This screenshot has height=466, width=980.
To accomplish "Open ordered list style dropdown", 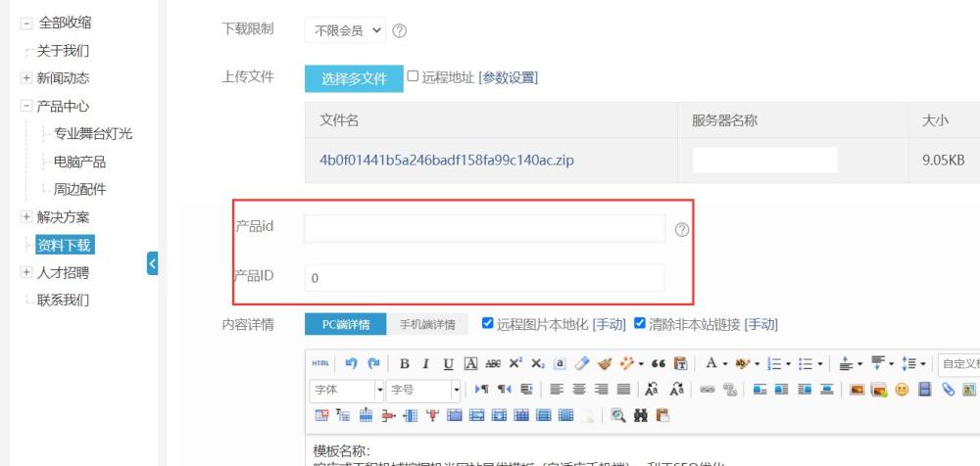I will pos(788,364).
